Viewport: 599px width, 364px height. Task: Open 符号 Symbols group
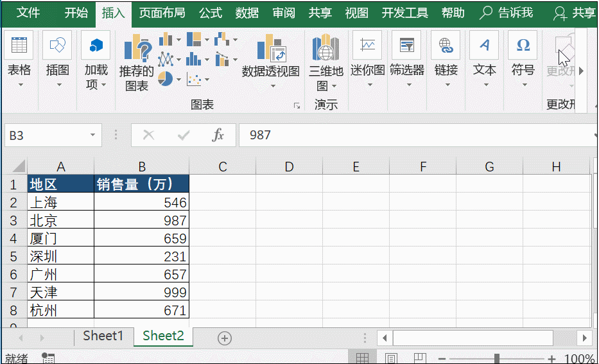[523, 60]
